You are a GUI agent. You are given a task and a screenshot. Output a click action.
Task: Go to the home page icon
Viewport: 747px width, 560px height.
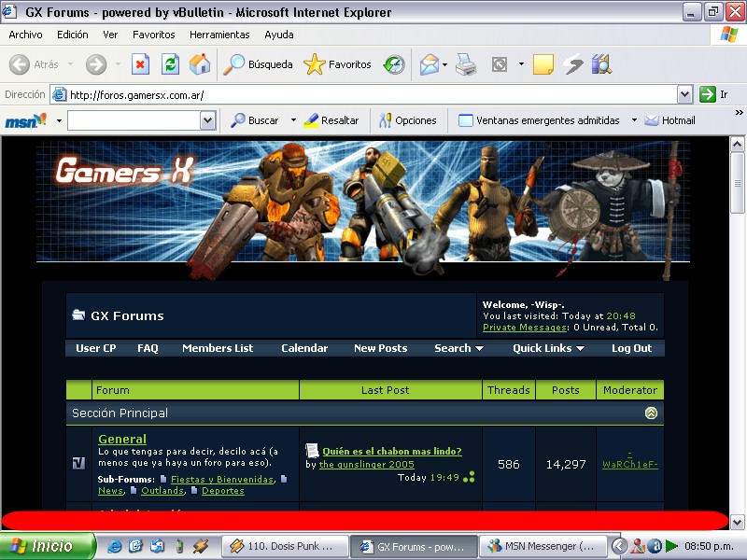click(200, 64)
